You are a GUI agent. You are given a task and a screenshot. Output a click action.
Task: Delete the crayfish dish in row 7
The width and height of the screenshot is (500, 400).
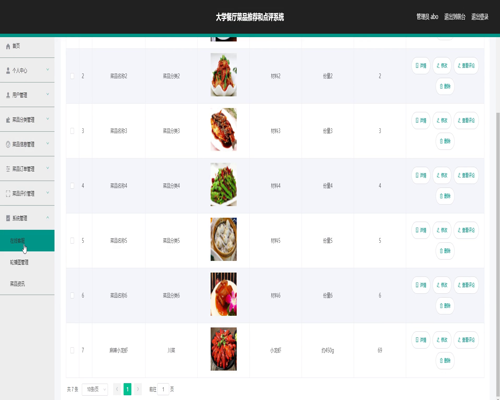[445, 360]
